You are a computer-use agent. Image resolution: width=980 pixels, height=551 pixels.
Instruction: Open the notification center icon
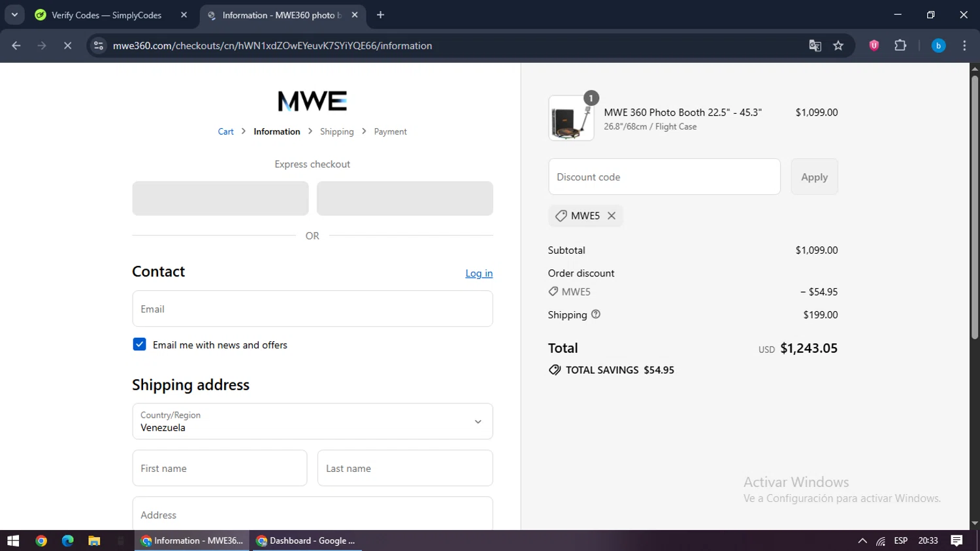pyautogui.click(x=957, y=541)
